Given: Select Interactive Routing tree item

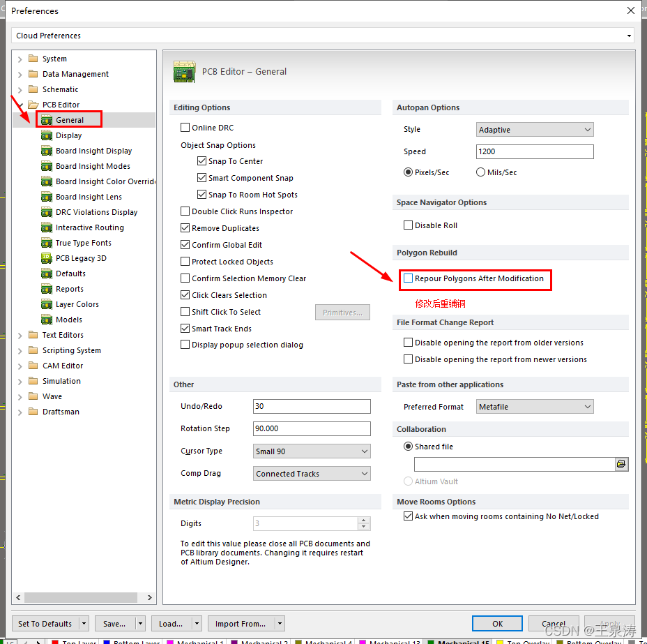Looking at the screenshot, I should [x=89, y=227].
